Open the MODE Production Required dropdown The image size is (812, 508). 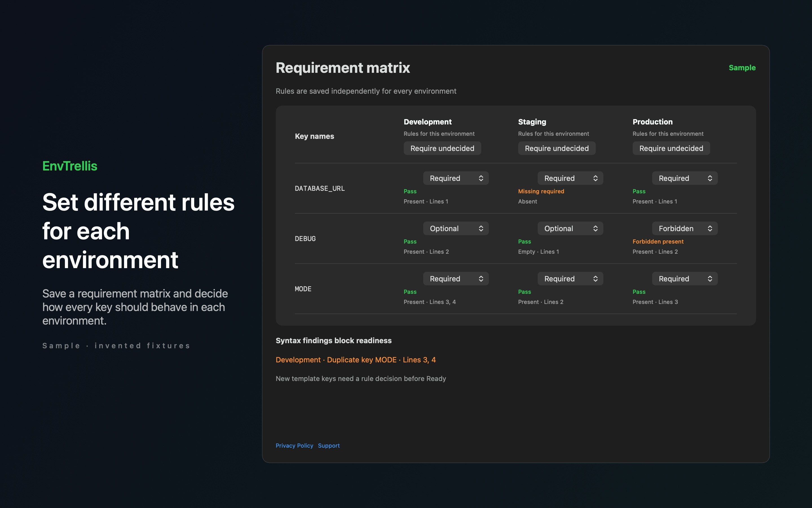[685, 279]
